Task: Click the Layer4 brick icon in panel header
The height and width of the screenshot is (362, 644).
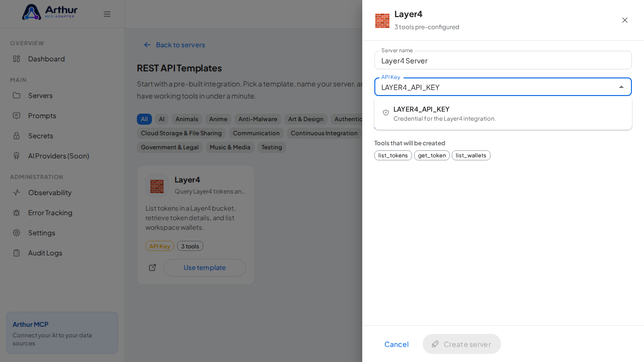Action: 382,21
